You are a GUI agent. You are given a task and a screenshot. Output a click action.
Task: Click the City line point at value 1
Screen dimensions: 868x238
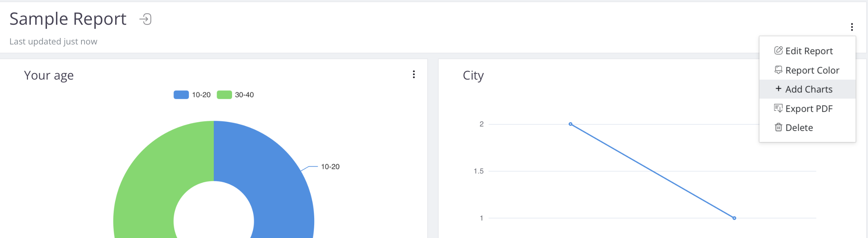pyautogui.click(x=734, y=218)
